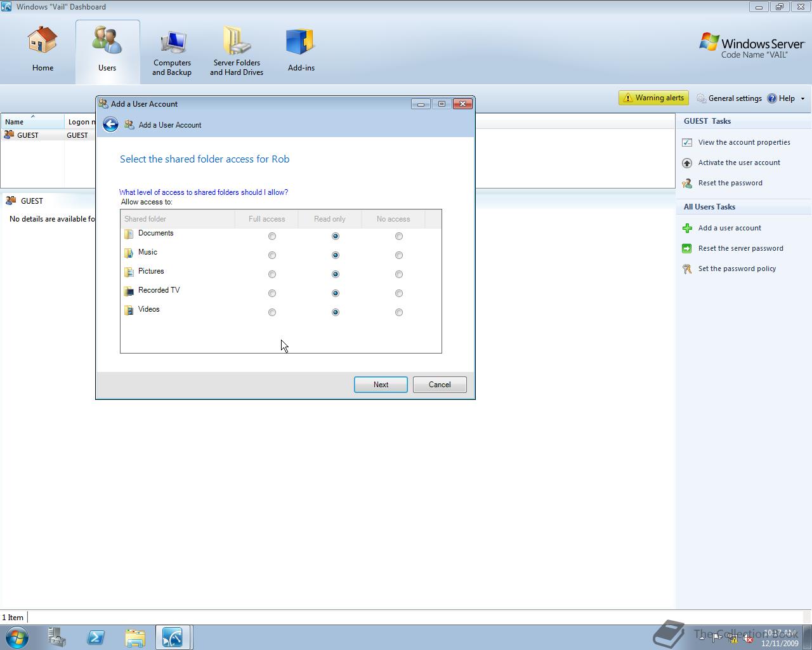
Task: Sort user list by Name column
Action: pyautogui.click(x=32, y=121)
